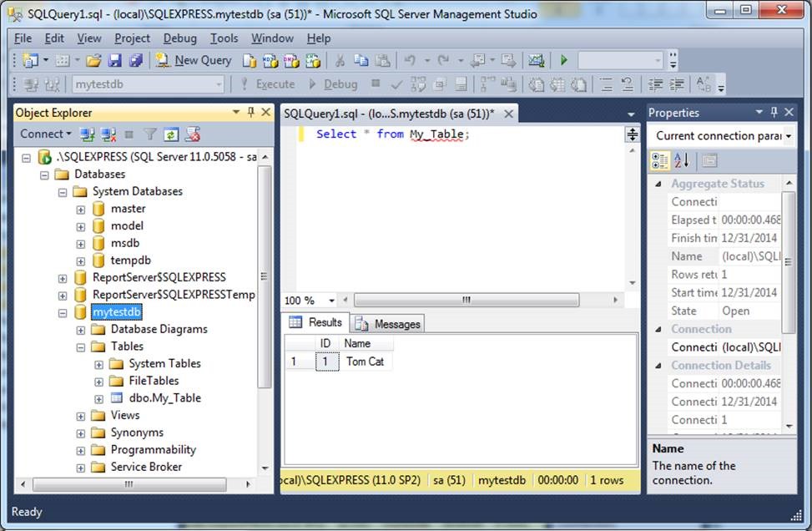
Task: Expand the Programmability folder
Action: (x=81, y=451)
